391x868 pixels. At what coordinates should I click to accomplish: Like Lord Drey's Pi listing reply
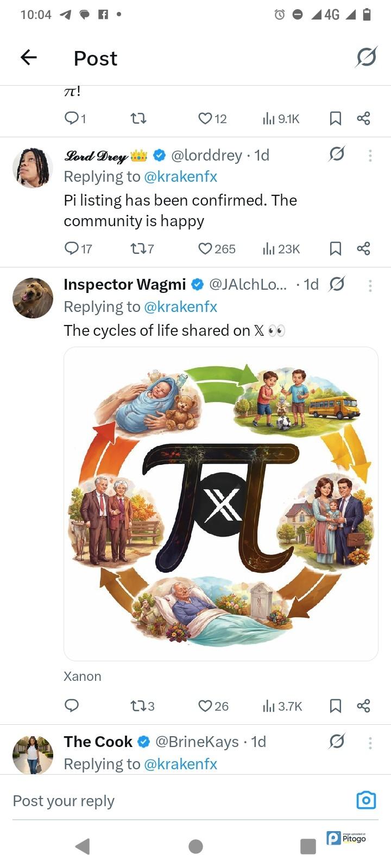click(x=205, y=248)
